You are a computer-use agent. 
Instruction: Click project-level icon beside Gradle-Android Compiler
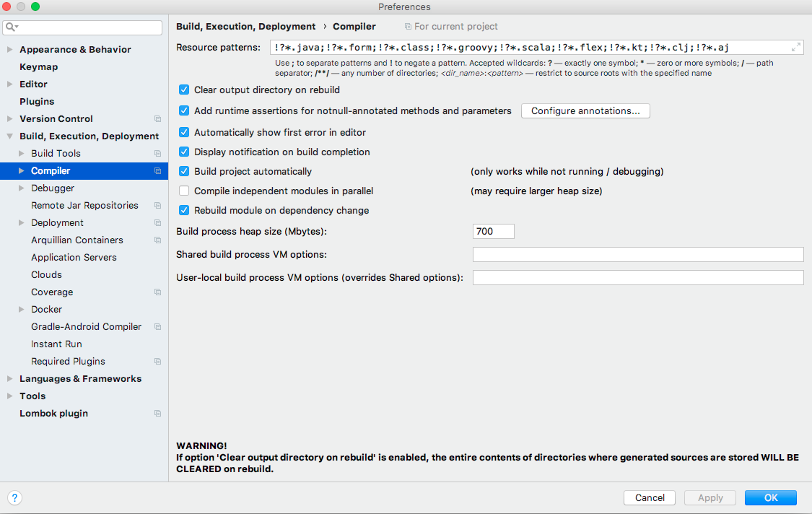157,327
